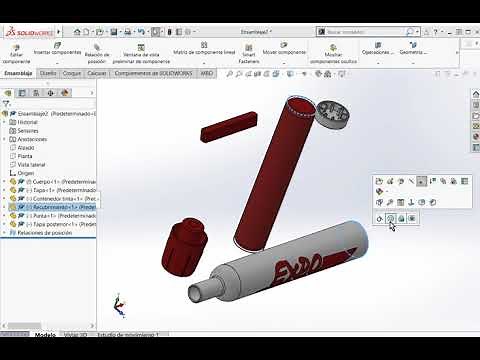Select the ConfigurationManager tab icon
Viewport: 480px width, 360px height.
pyautogui.click(x=36, y=93)
